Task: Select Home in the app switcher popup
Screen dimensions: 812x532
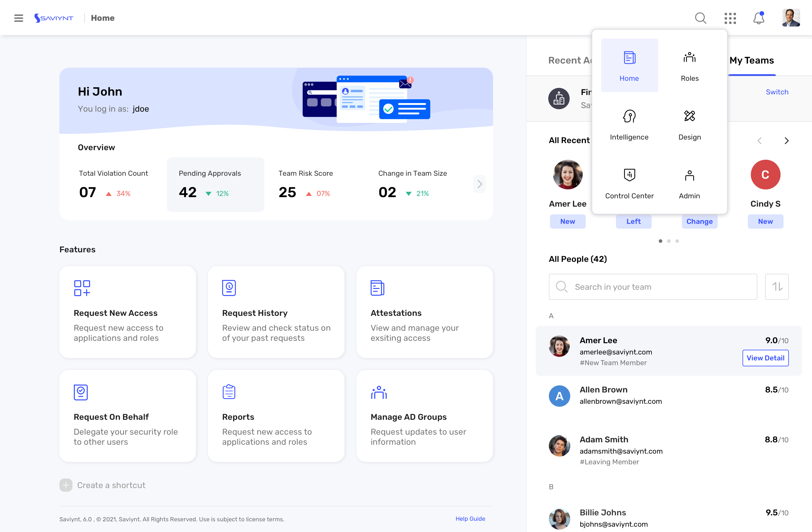Action: 629,65
